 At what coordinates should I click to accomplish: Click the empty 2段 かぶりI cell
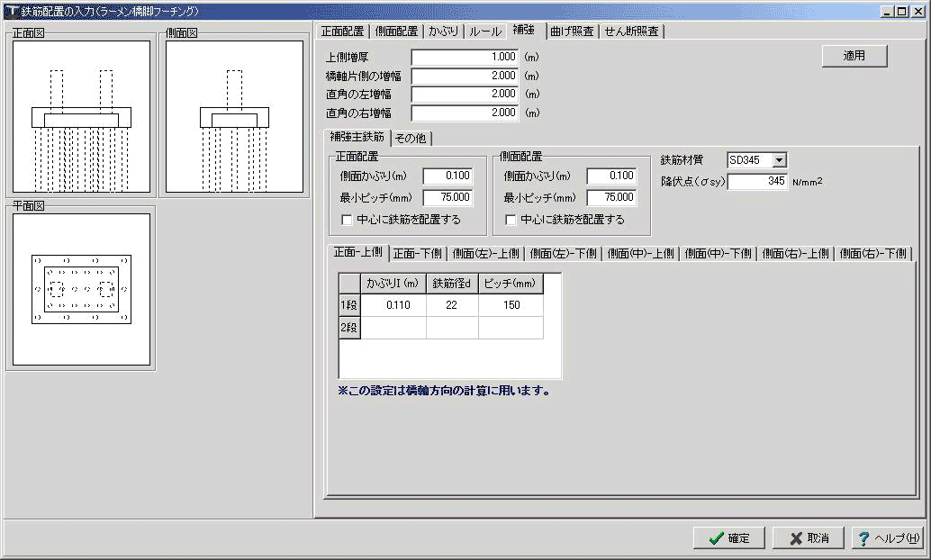[x=393, y=327]
